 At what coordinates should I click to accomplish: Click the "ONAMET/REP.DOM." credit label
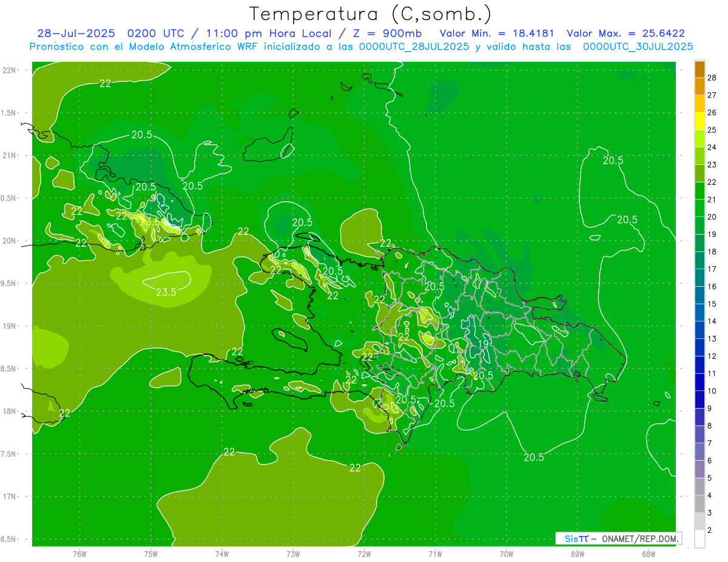click(x=641, y=538)
